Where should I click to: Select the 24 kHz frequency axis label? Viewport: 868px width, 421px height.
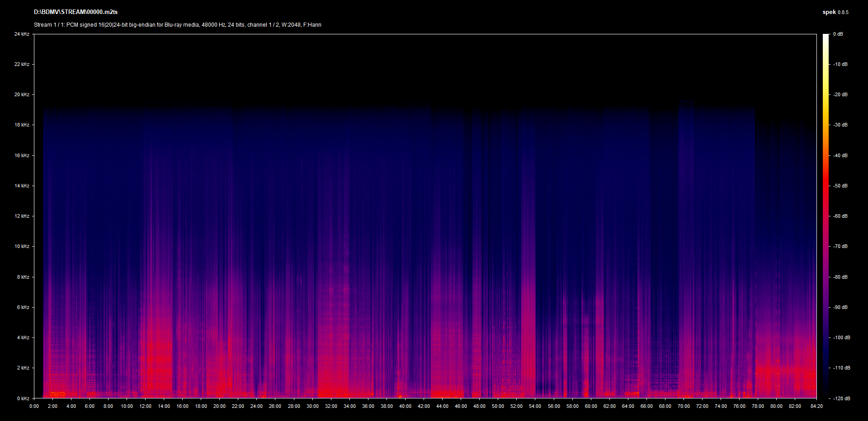pyautogui.click(x=22, y=34)
